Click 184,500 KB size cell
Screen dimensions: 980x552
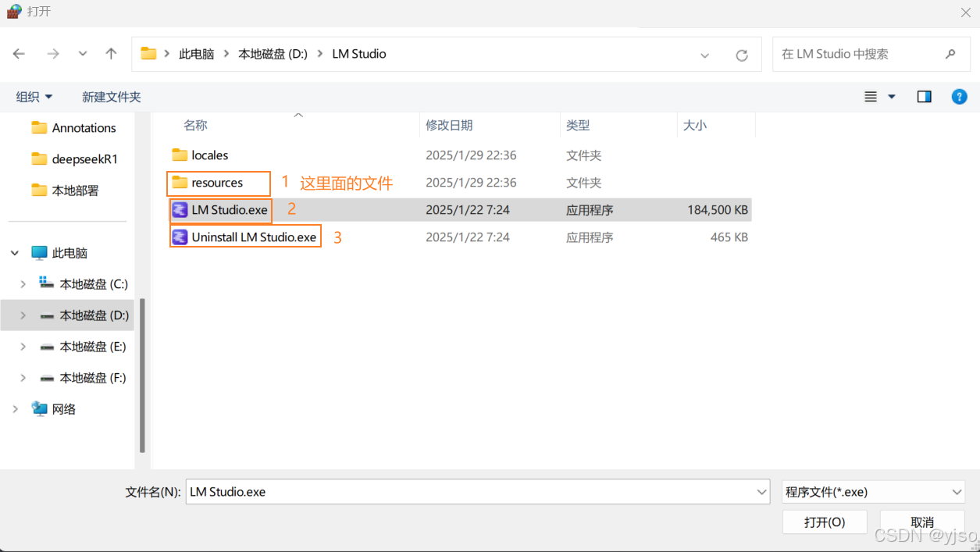718,210
